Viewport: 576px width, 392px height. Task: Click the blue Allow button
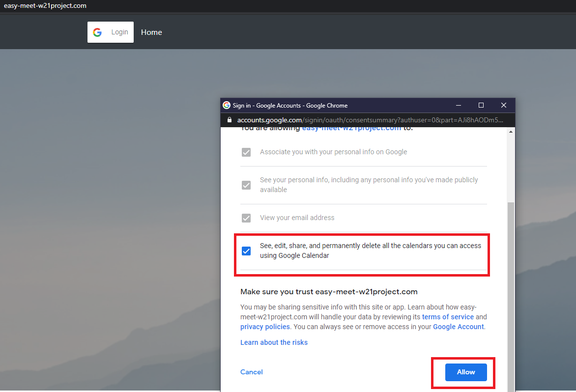click(x=466, y=372)
